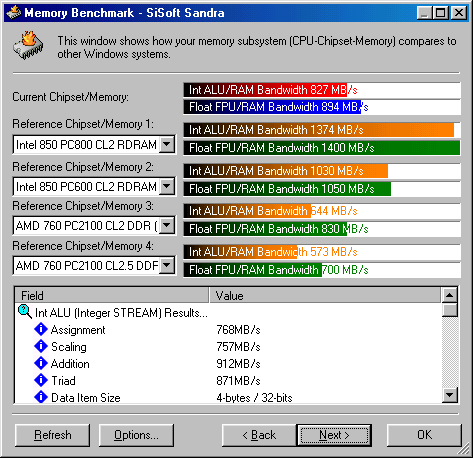This screenshot has height=458, width=473.
Task: Open the Reference Chipset/Memory 1 dropdown
Action: 167,145
